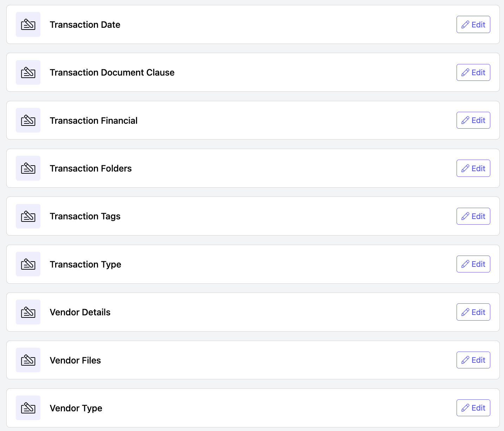504x431 pixels.
Task: Click the Transaction Financial row icon
Action: [28, 120]
